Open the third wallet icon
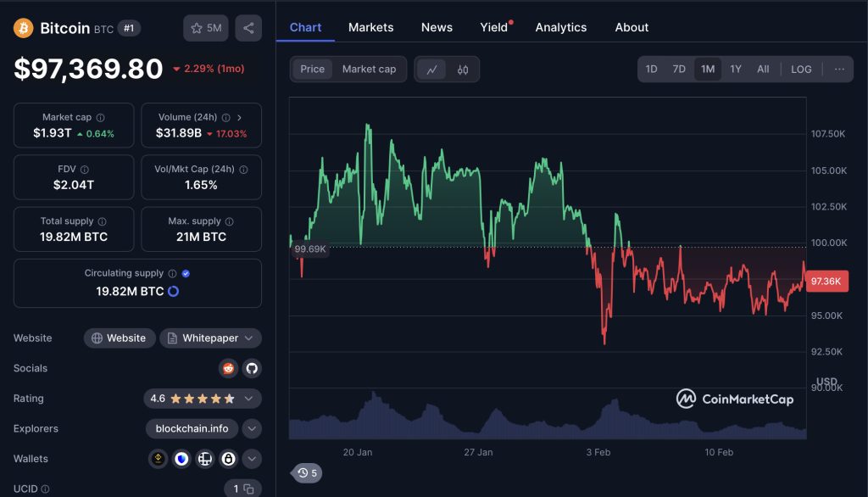The width and height of the screenshot is (868, 497). [205, 459]
